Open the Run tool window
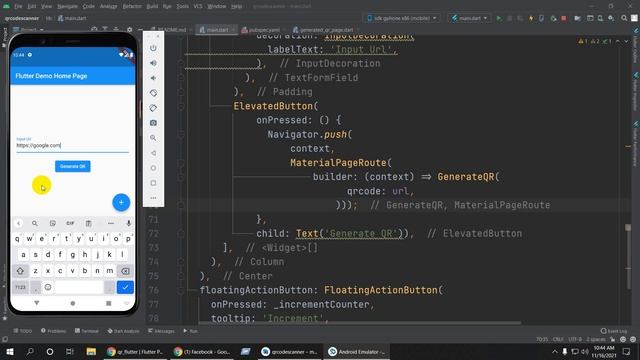This screenshot has height=360, width=640. point(191,331)
